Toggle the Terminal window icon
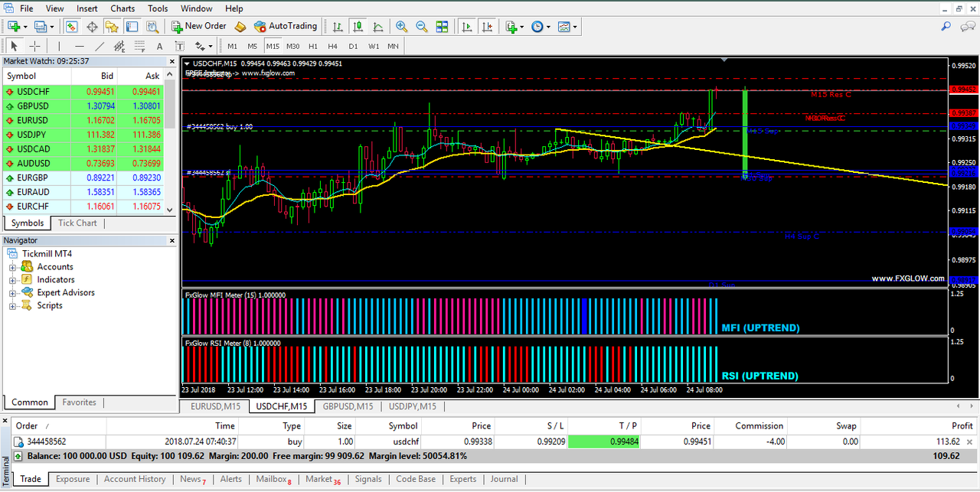The image size is (980, 492). coord(132,26)
